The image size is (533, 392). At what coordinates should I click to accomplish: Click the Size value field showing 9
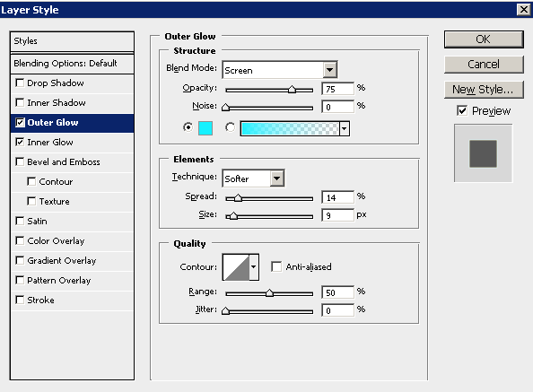coord(338,215)
